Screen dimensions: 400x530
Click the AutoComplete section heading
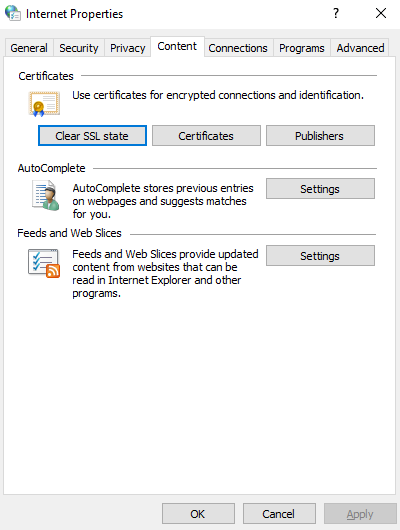pyautogui.click(x=51, y=168)
